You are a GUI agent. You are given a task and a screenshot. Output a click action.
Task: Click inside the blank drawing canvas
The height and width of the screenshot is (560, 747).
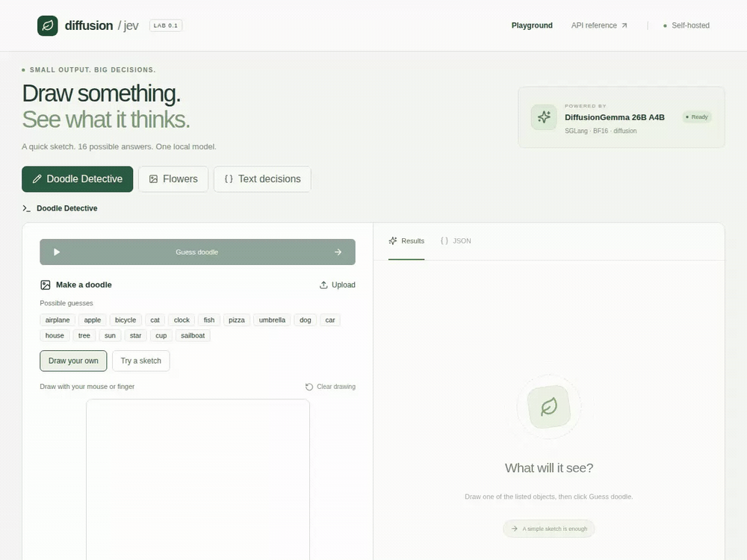pyautogui.click(x=198, y=479)
